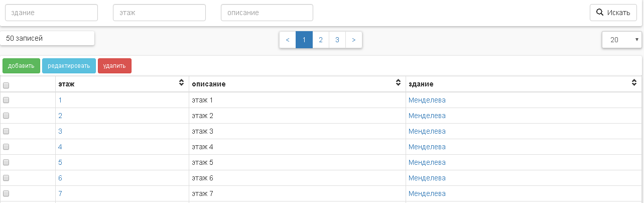Jump to page 3 in the pagination
This screenshot has height=203, width=644.
pos(337,40)
